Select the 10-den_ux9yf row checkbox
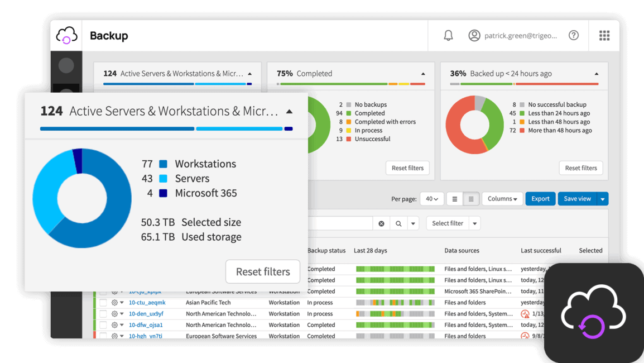The image size is (644, 363). 103,314
